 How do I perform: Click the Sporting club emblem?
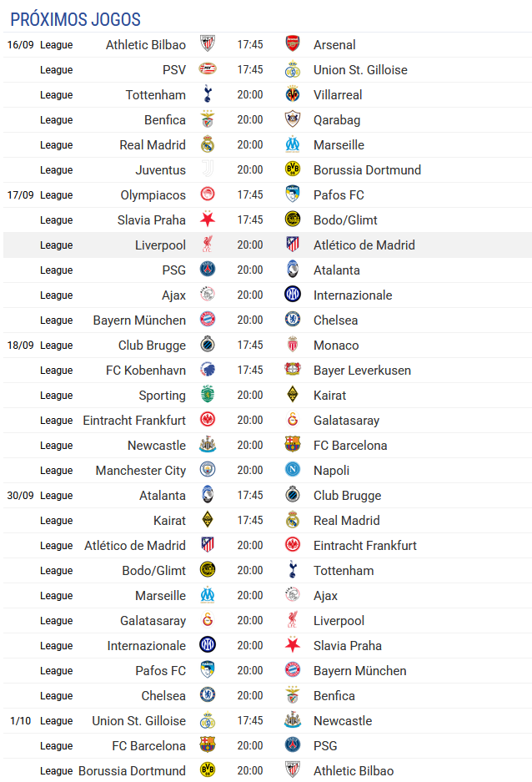coord(208,395)
